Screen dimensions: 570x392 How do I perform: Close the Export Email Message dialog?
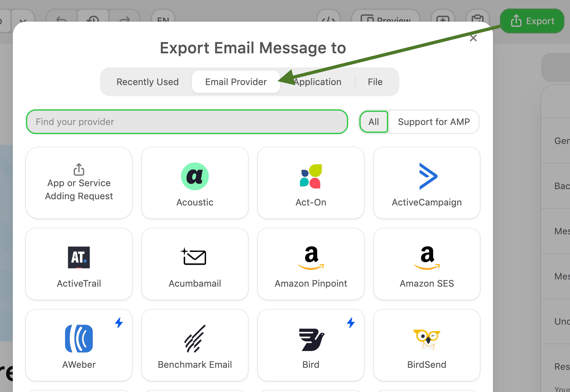point(473,38)
